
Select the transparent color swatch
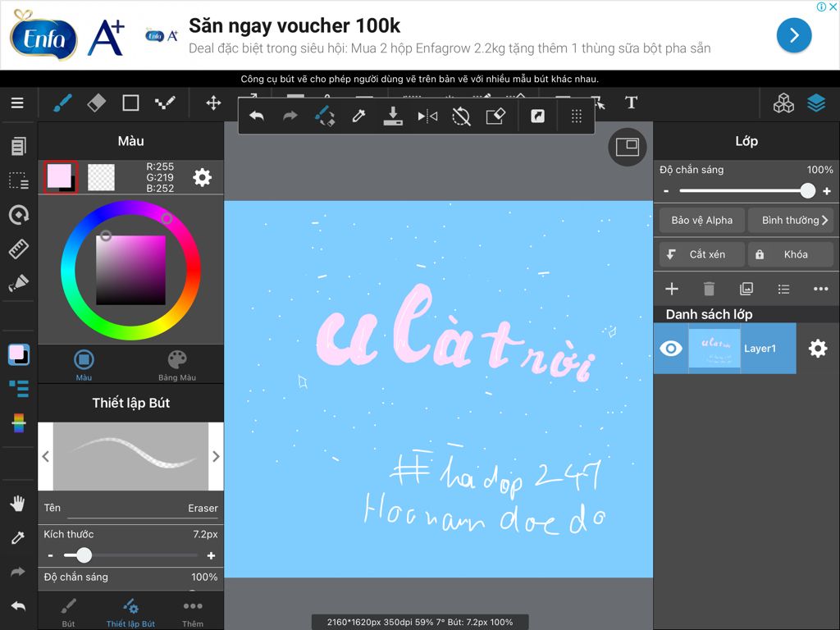(x=101, y=177)
